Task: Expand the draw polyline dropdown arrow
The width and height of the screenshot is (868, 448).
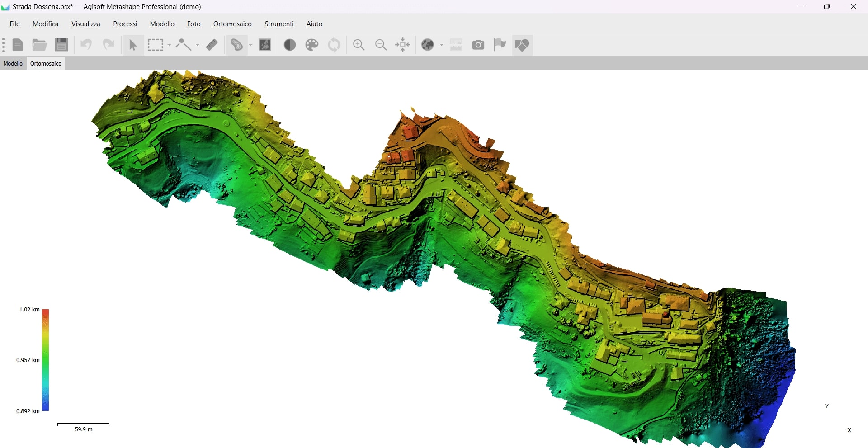Action: pyautogui.click(x=198, y=45)
